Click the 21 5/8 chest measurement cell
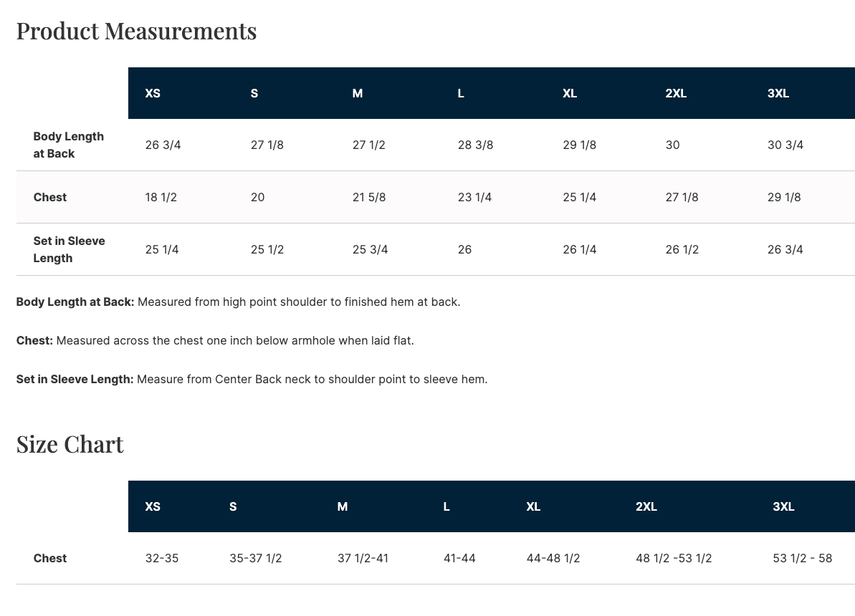This screenshot has width=855, height=616. pos(369,198)
